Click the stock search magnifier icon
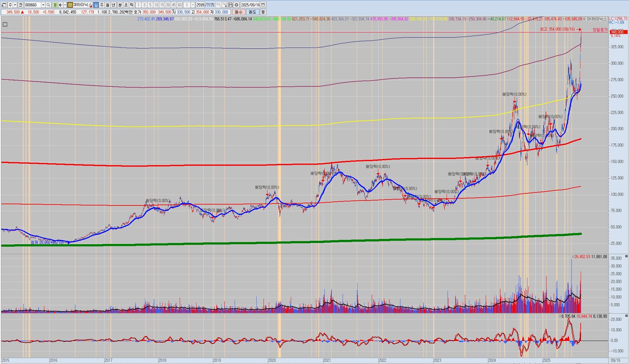 click(48, 5)
